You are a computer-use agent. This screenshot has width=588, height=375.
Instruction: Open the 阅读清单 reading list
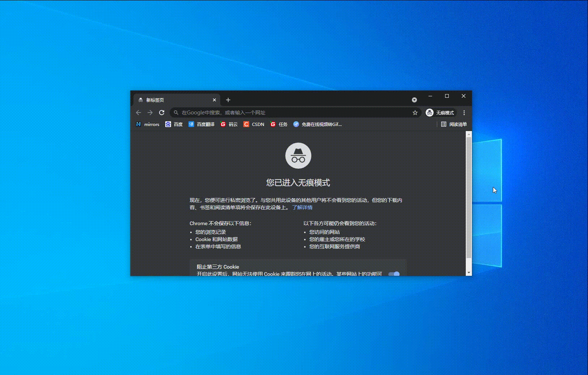pos(454,124)
